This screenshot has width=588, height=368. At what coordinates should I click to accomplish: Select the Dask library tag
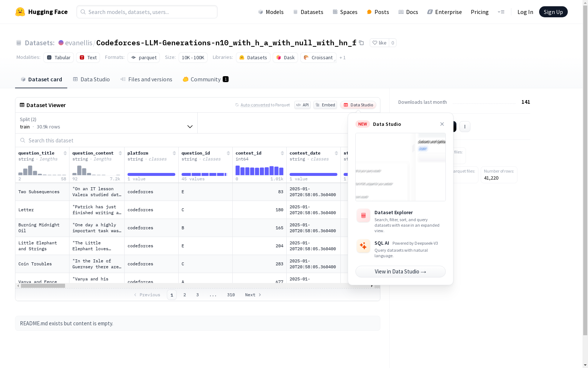point(286,57)
